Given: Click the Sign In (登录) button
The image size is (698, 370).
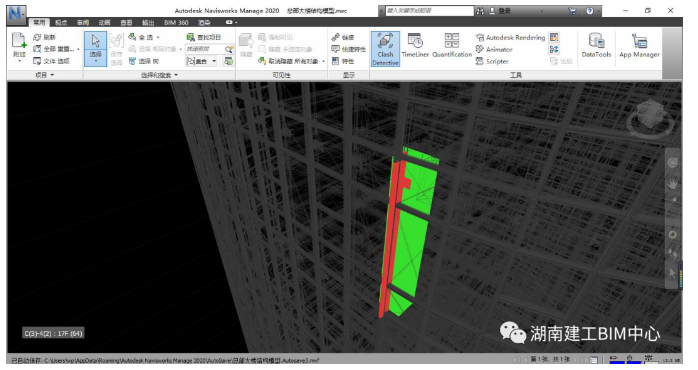Looking at the screenshot, I should (x=501, y=11).
